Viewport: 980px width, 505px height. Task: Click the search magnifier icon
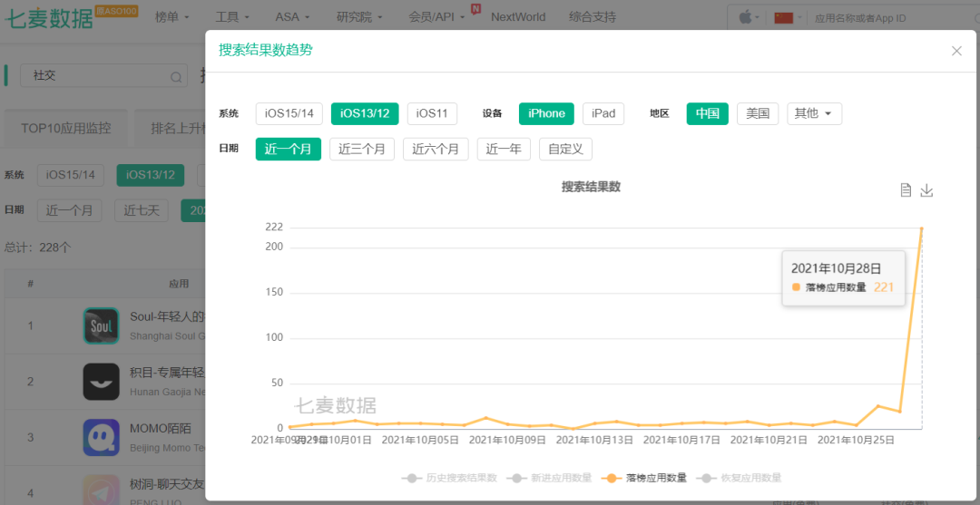(177, 76)
